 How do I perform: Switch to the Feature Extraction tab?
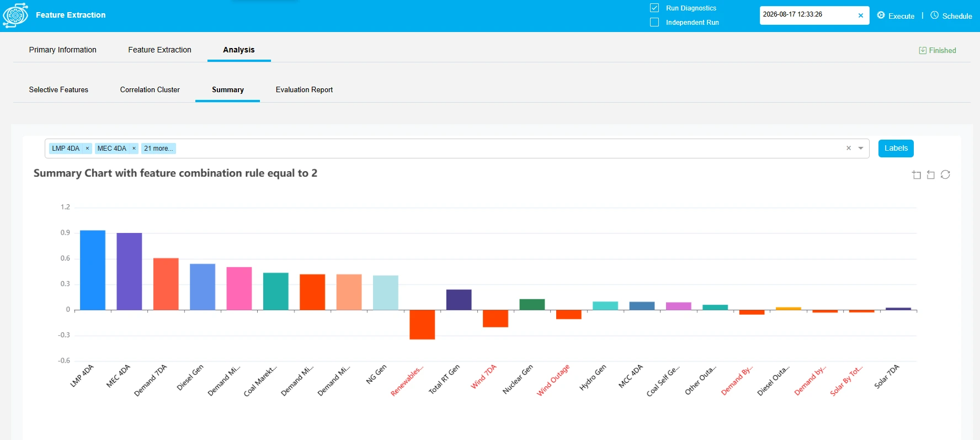click(160, 50)
